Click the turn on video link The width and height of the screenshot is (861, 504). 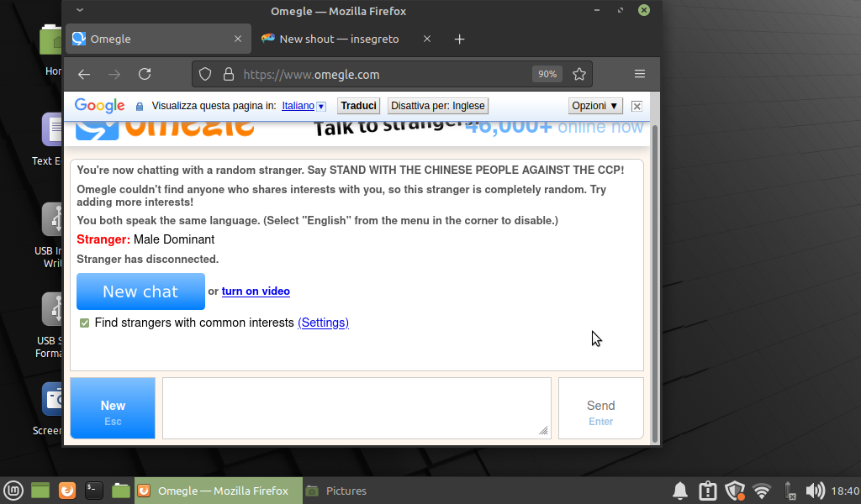click(256, 291)
